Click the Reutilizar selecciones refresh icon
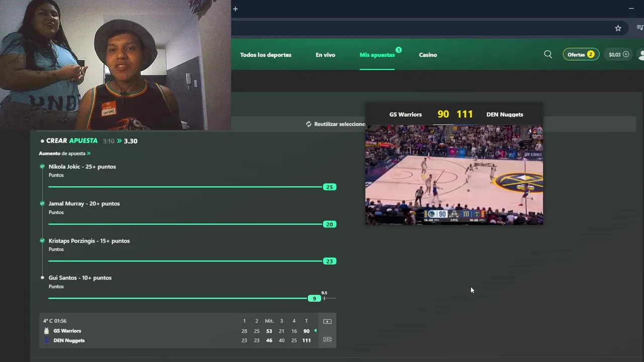 [x=309, y=124]
